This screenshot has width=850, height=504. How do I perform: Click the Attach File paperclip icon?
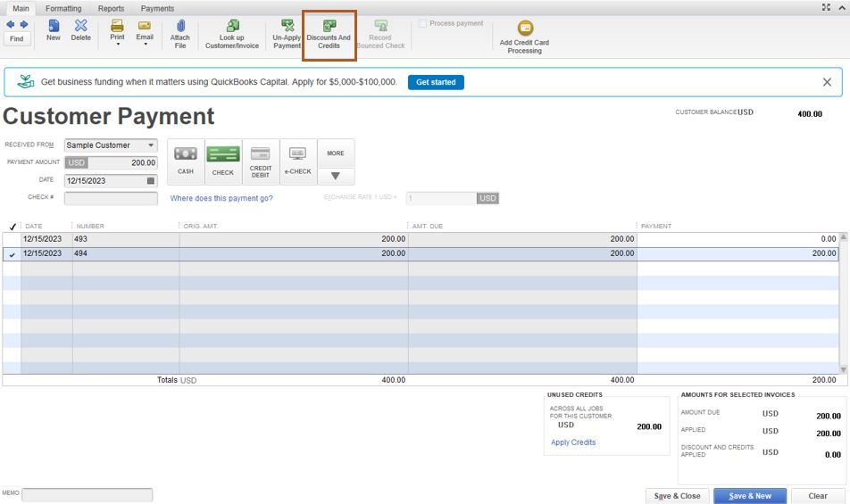(180, 26)
